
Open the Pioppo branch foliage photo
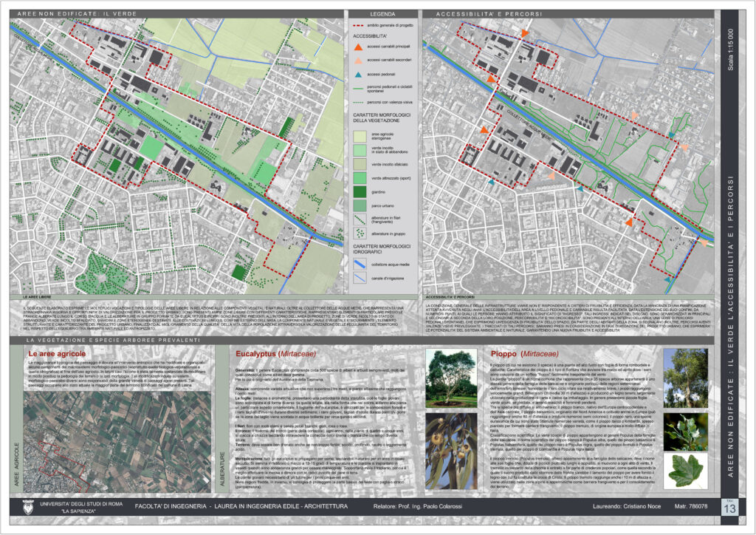(x=686, y=432)
